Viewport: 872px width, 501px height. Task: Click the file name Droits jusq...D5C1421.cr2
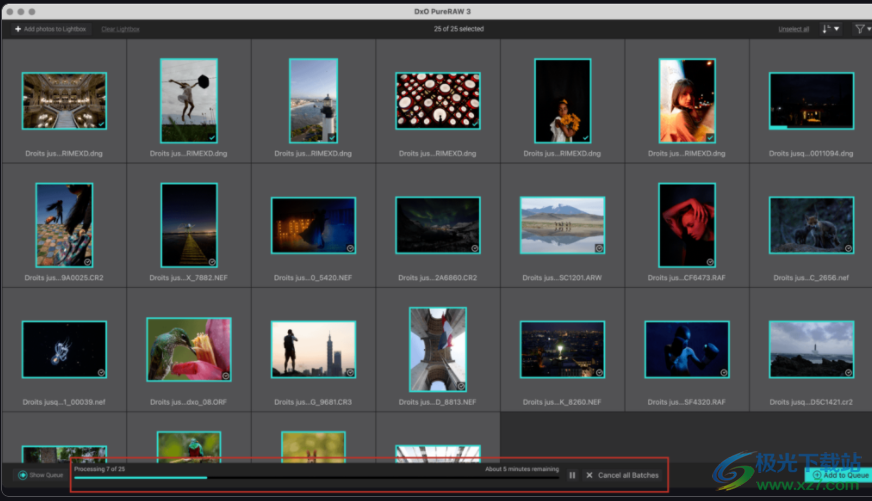[x=811, y=402]
